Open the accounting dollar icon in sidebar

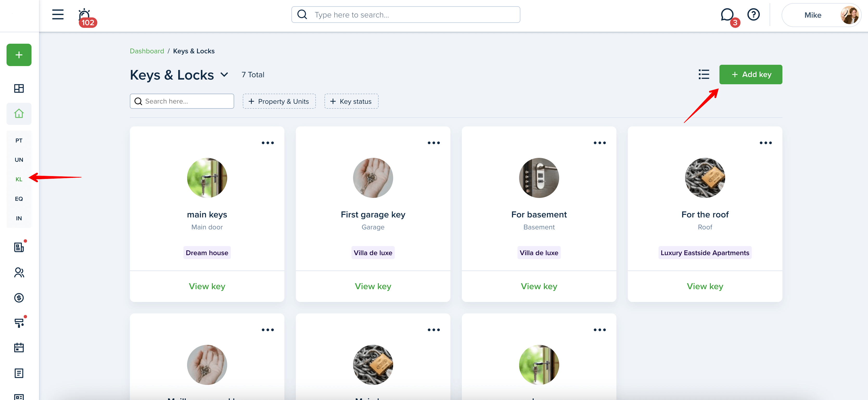(19, 298)
